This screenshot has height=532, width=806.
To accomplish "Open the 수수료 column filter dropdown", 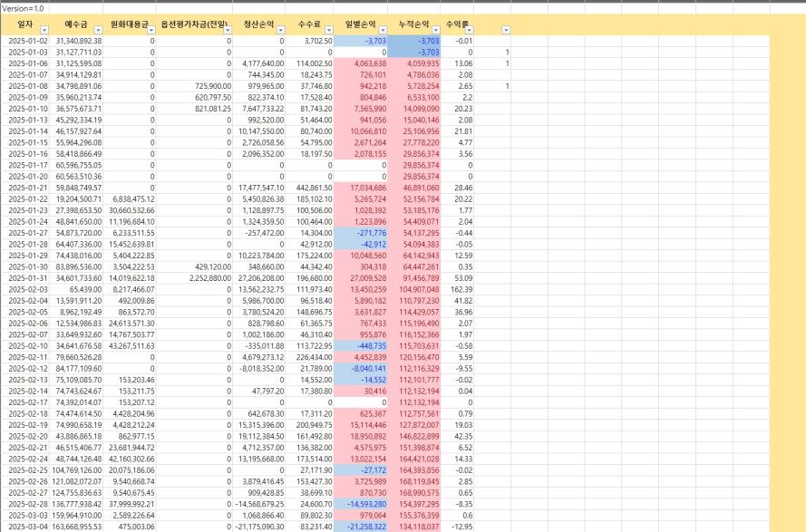I will (x=329, y=30).
